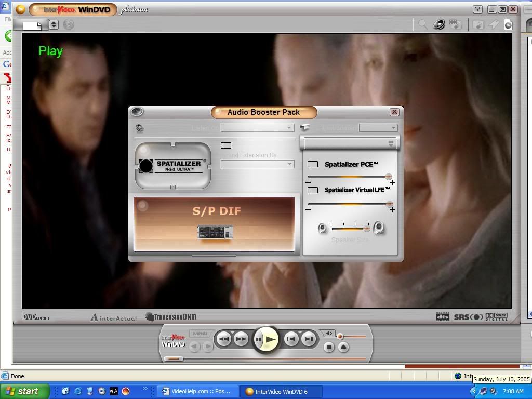This screenshot has height=399, width=532.
Task: Fast forward the DVD playback
Action: point(241,339)
